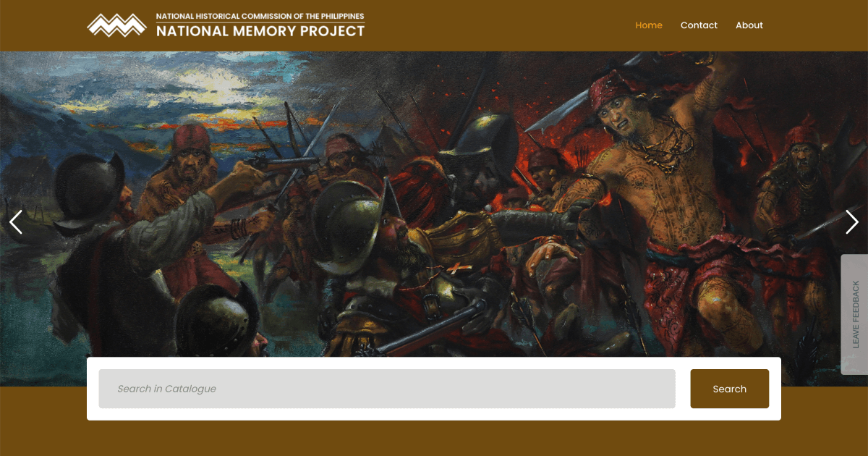The width and height of the screenshot is (868, 456).
Task: Open the Leave Feedback side tab
Action: pyautogui.click(x=854, y=314)
